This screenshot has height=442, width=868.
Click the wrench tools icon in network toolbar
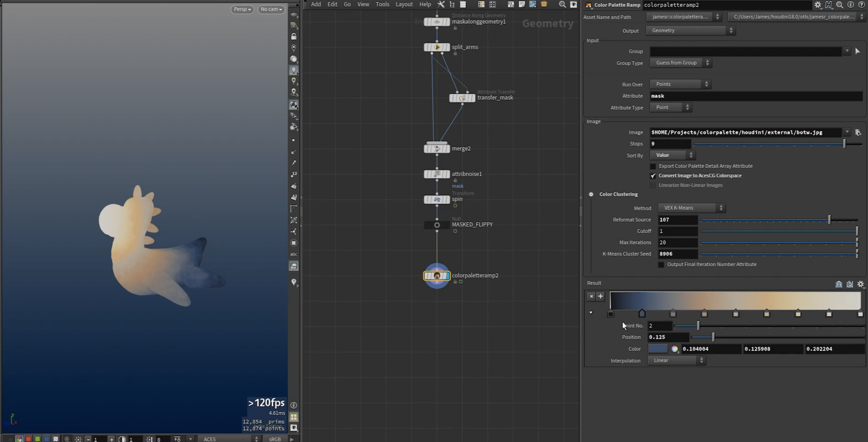coord(441,4)
